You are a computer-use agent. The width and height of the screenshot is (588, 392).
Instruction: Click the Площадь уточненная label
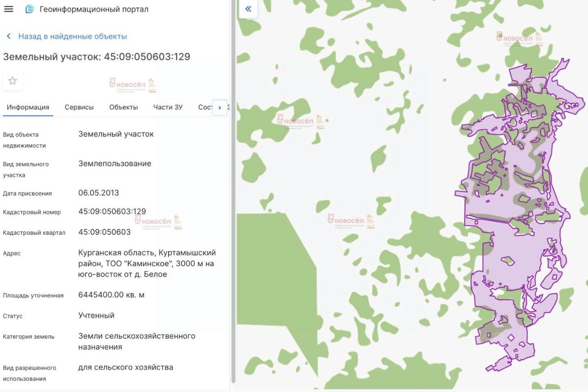tap(33, 295)
